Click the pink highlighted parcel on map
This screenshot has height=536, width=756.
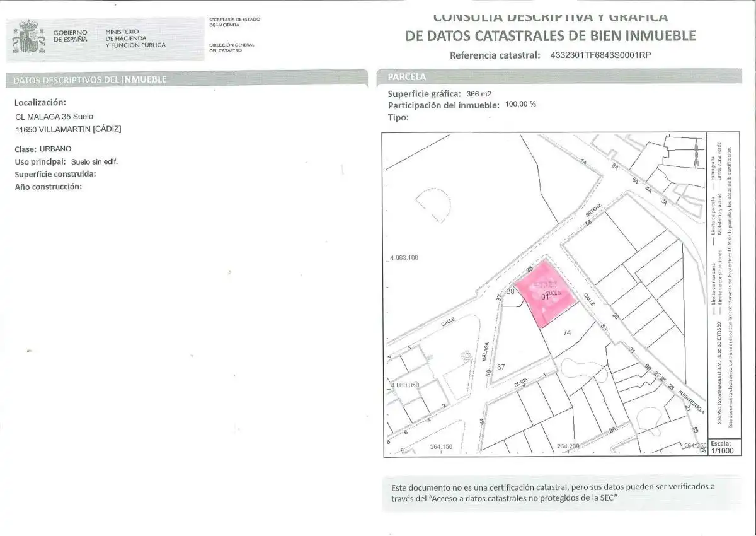click(546, 293)
